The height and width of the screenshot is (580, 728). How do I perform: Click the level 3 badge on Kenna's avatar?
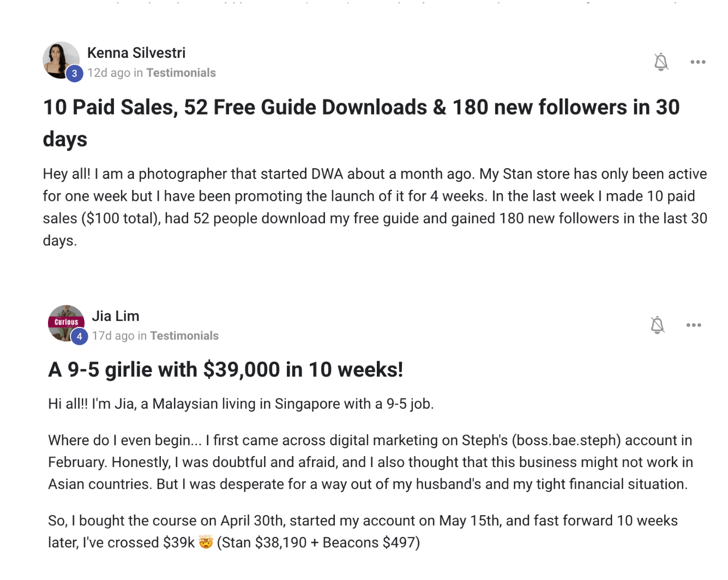(x=75, y=74)
